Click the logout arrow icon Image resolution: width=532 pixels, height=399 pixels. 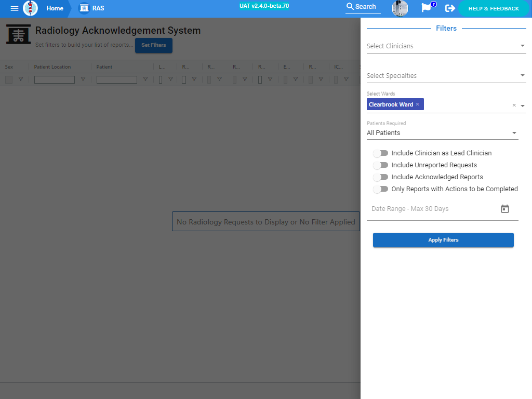[x=449, y=8]
